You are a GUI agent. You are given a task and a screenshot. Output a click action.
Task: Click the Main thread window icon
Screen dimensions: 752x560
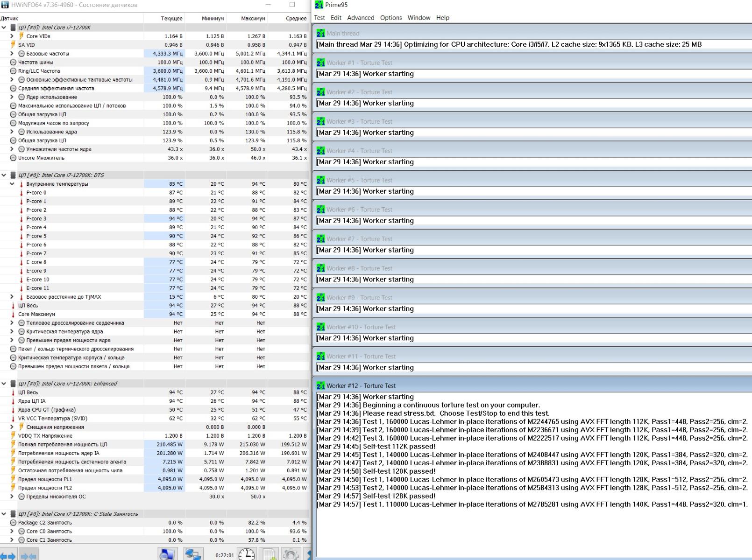(320, 34)
